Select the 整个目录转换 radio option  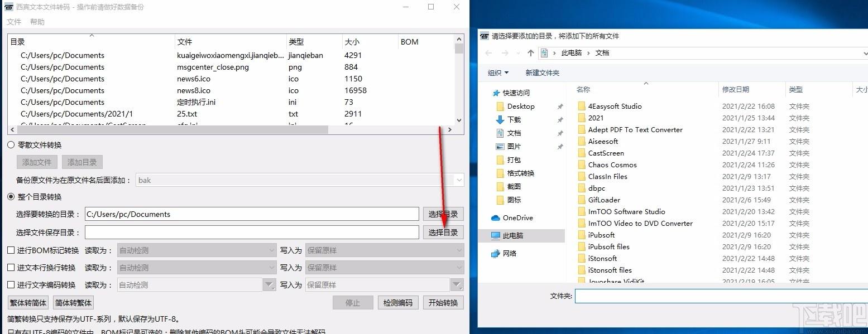coord(11,197)
